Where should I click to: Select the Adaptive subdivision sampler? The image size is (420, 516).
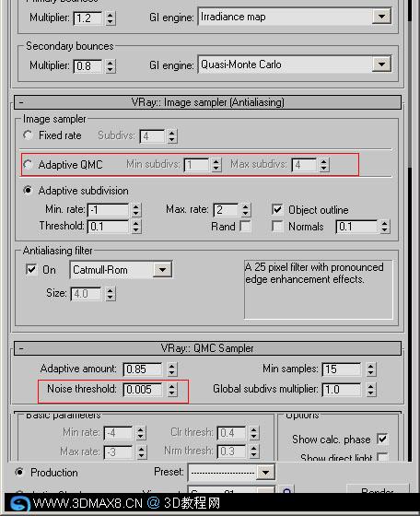[28, 190]
